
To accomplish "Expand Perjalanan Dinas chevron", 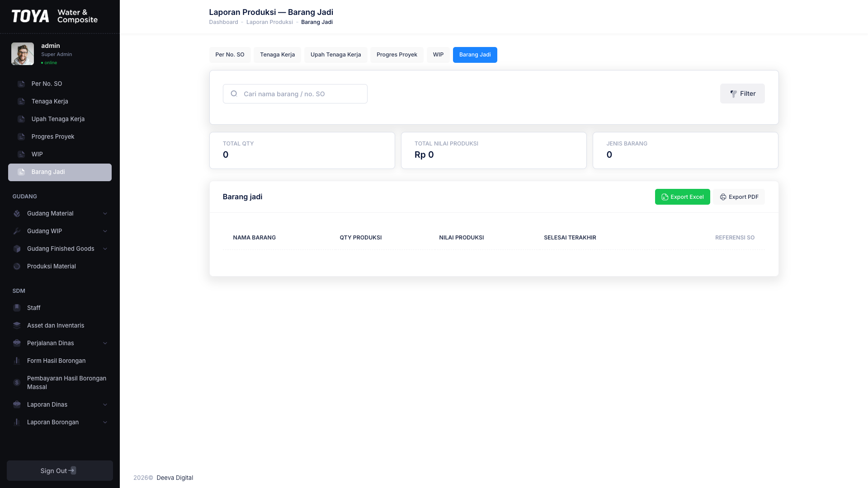I will click(105, 343).
